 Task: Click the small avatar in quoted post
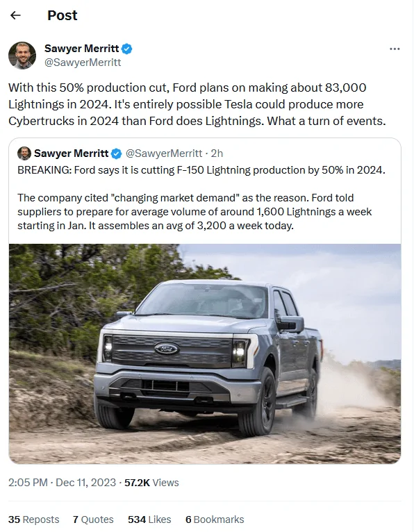[x=24, y=153]
